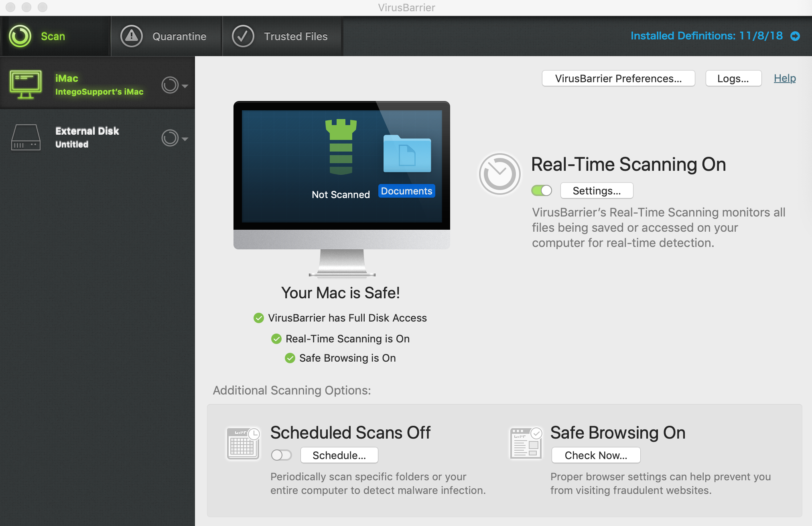Expand External Disk scan options dropdown
The height and width of the screenshot is (526, 812).
pyautogui.click(x=185, y=137)
